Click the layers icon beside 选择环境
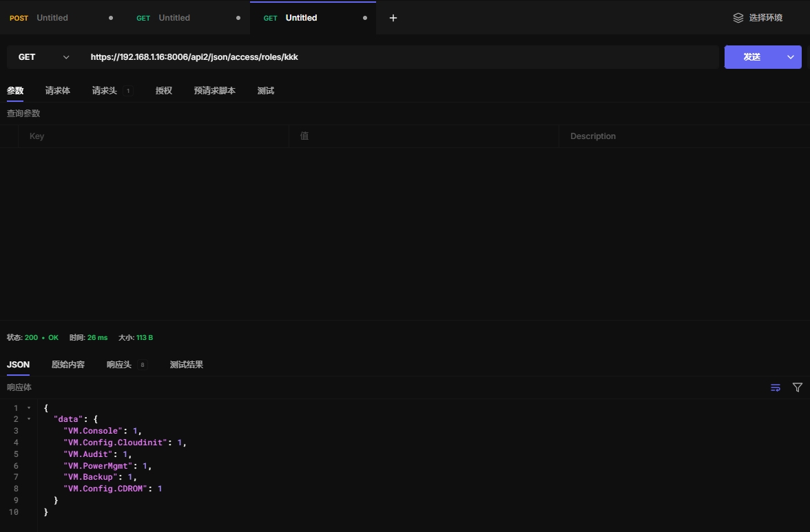 coord(738,18)
